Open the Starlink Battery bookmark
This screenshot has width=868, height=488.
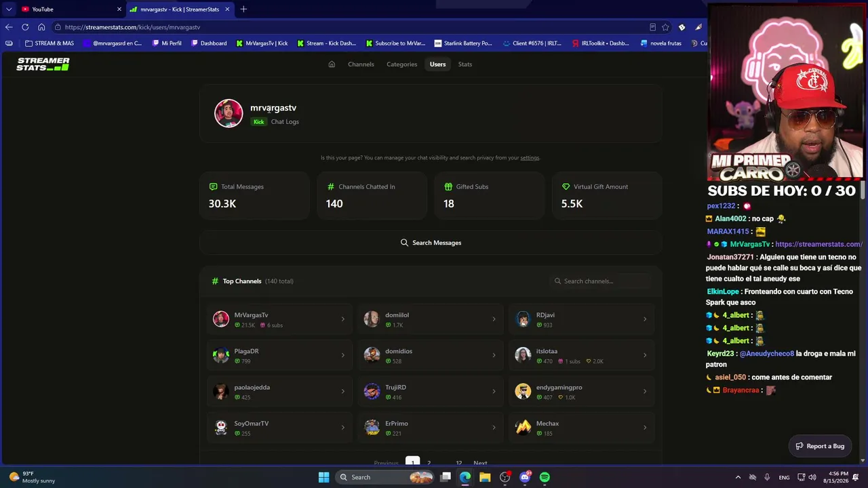click(463, 43)
